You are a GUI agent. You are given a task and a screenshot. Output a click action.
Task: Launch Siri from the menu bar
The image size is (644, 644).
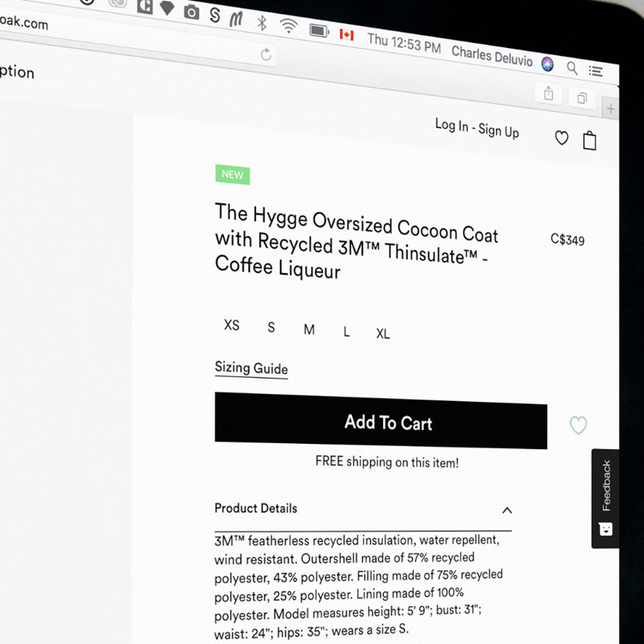coord(547,64)
